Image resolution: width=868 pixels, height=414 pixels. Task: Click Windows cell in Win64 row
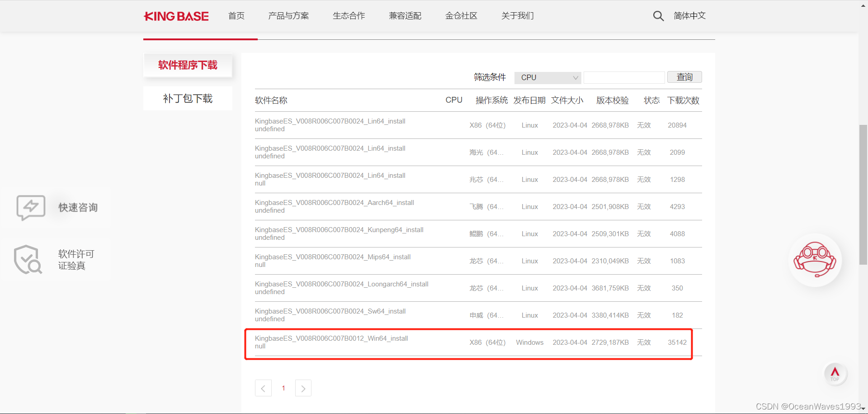(530, 343)
